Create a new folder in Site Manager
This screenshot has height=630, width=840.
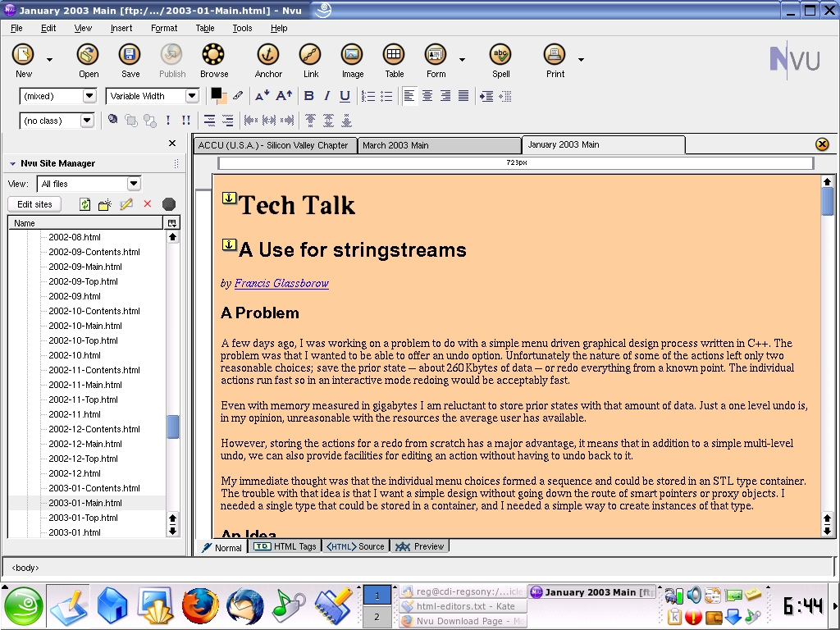pos(105,204)
